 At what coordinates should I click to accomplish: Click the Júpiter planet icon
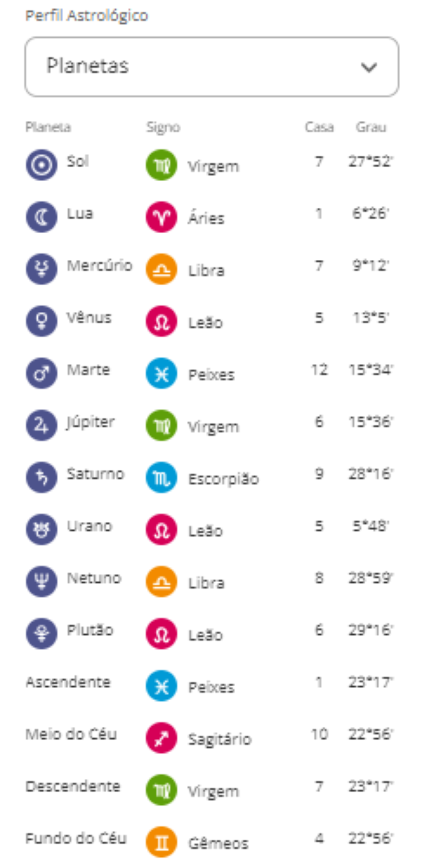pyautogui.click(x=42, y=425)
